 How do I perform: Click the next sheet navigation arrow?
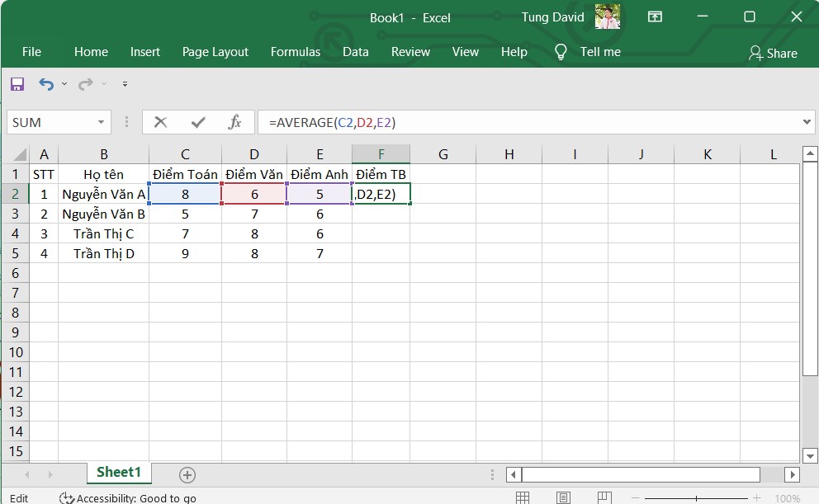point(50,475)
